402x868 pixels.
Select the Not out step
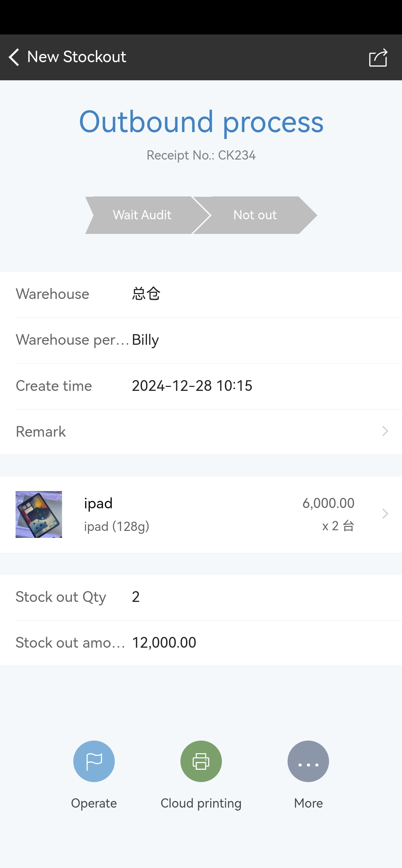pyautogui.click(x=255, y=215)
